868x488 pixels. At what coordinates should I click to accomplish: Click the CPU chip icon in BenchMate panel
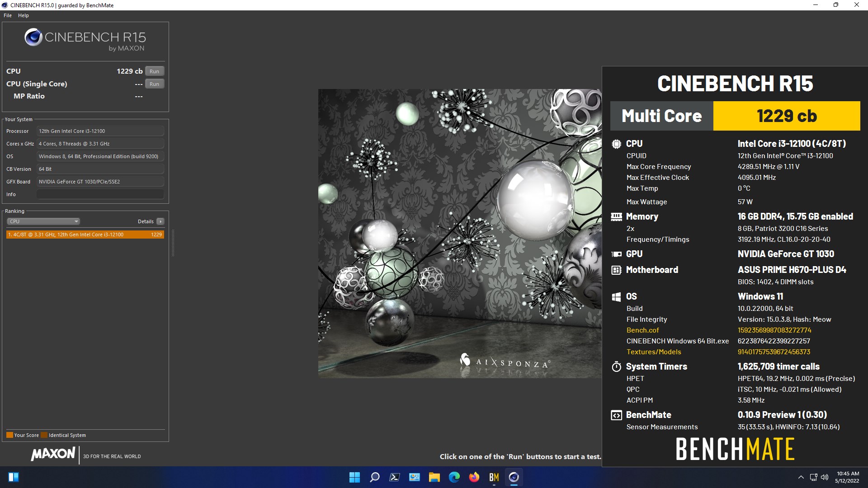[x=616, y=144]
